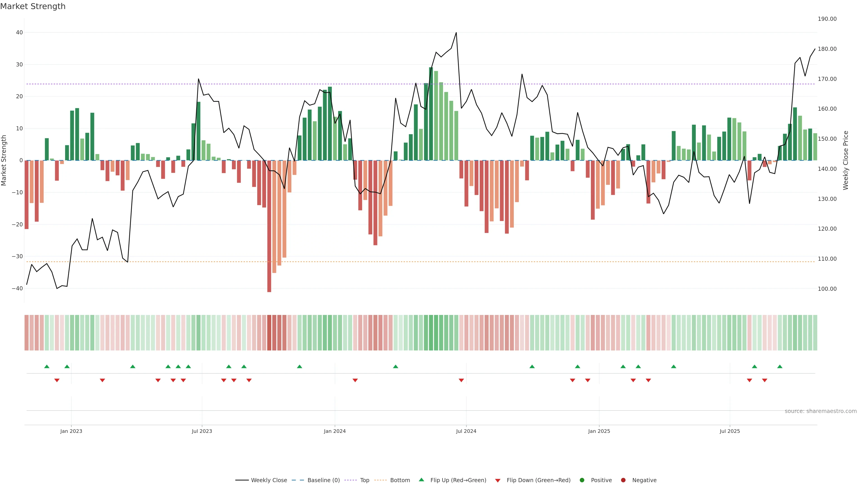Click the first green flip-up triangle marker
The image size is (868, 488).
(47, 366)
